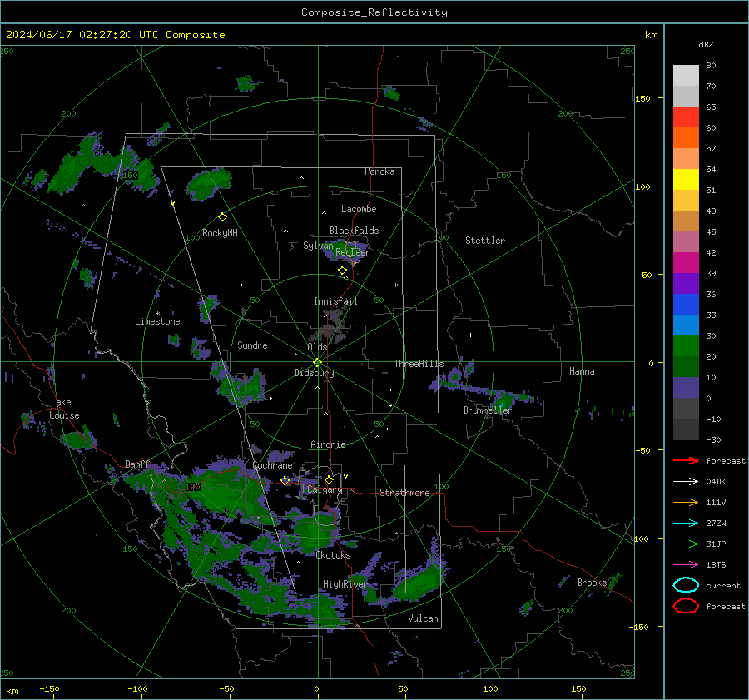Click the 04DK legend label
749x700 pixels.
(x=716, y=482)
